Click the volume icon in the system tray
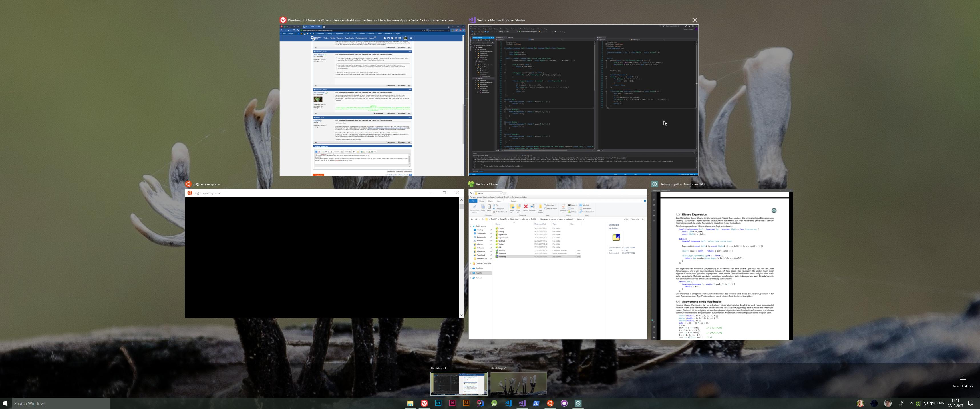Viewport: 980px width, 409px height. click(x=932, y=403)
